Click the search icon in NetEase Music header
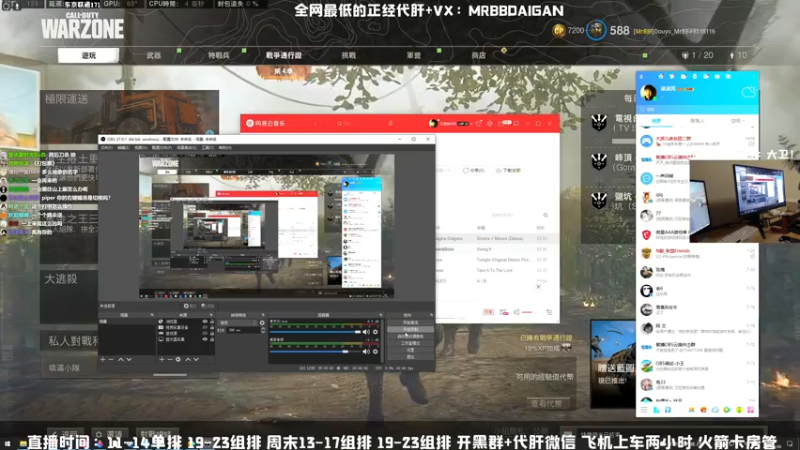 (x=339, y=123)
